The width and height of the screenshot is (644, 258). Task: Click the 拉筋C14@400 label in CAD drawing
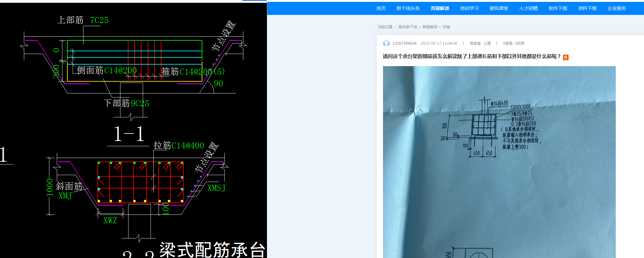click(x=179, y=146)
